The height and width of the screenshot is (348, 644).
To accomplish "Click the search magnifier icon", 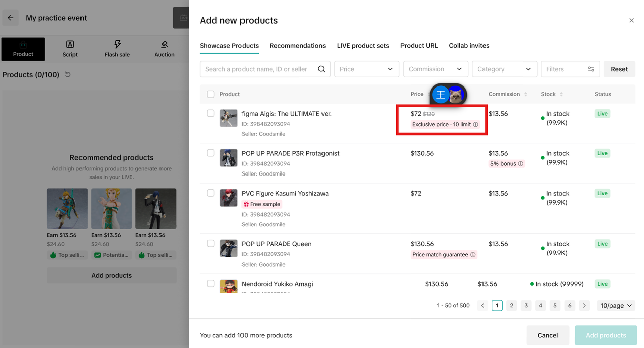I will pos(321,69).
